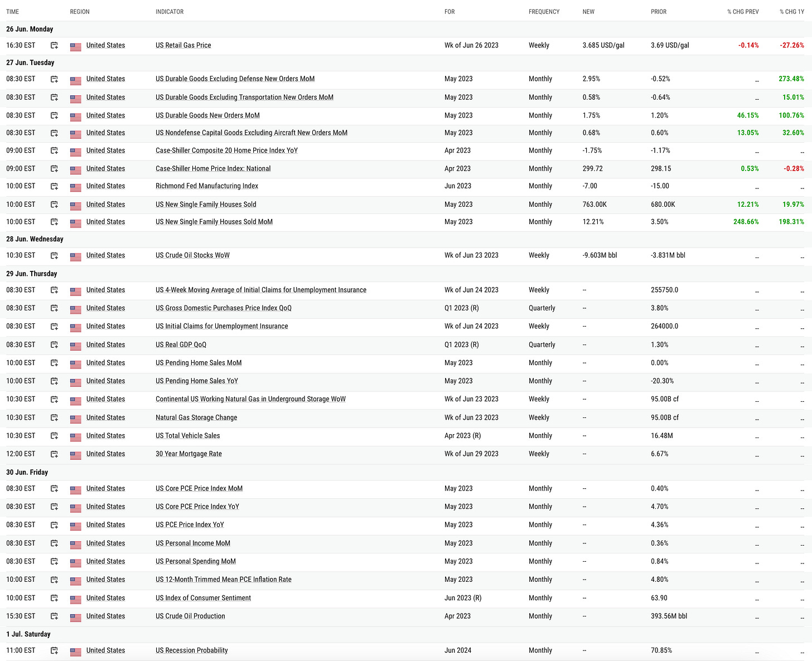Click US flag in Case-Shiller National row
Viewport: 812px width, 661px height.
tap(76, 169)
